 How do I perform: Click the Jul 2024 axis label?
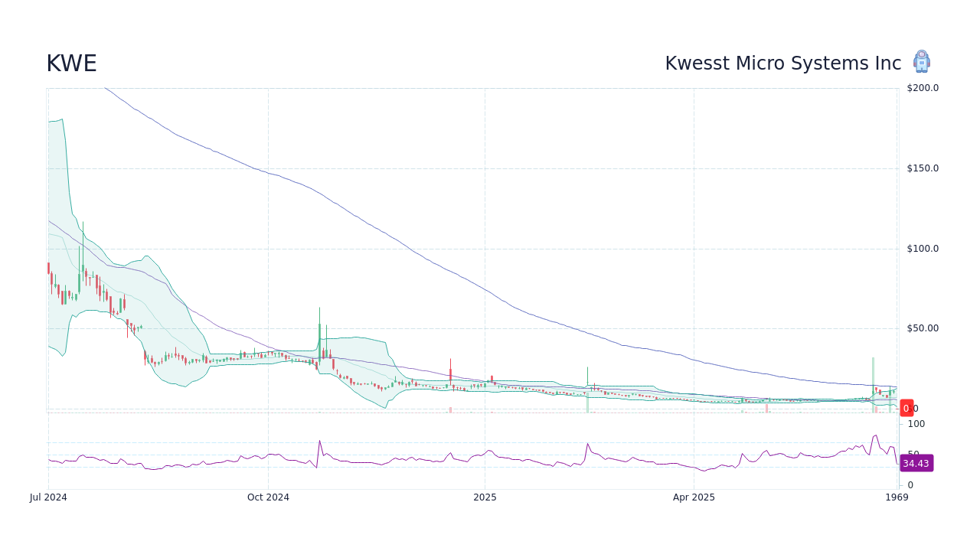point(49,497)
